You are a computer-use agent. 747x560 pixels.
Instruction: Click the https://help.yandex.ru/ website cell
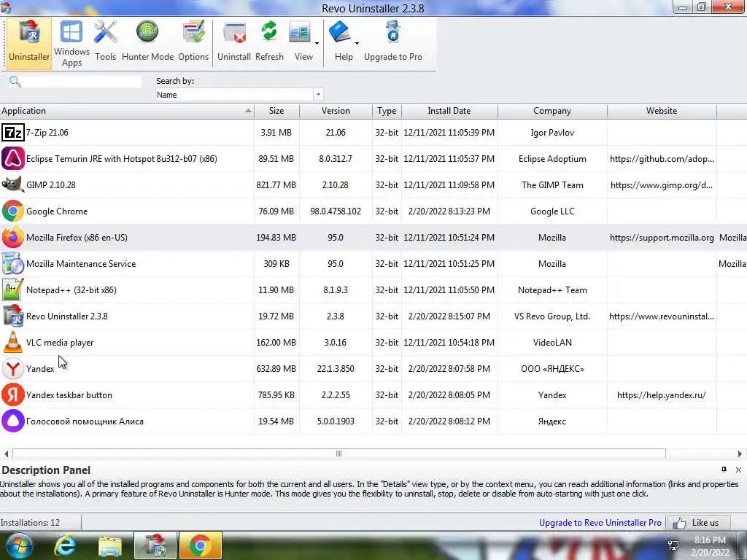tap(662, 394)
